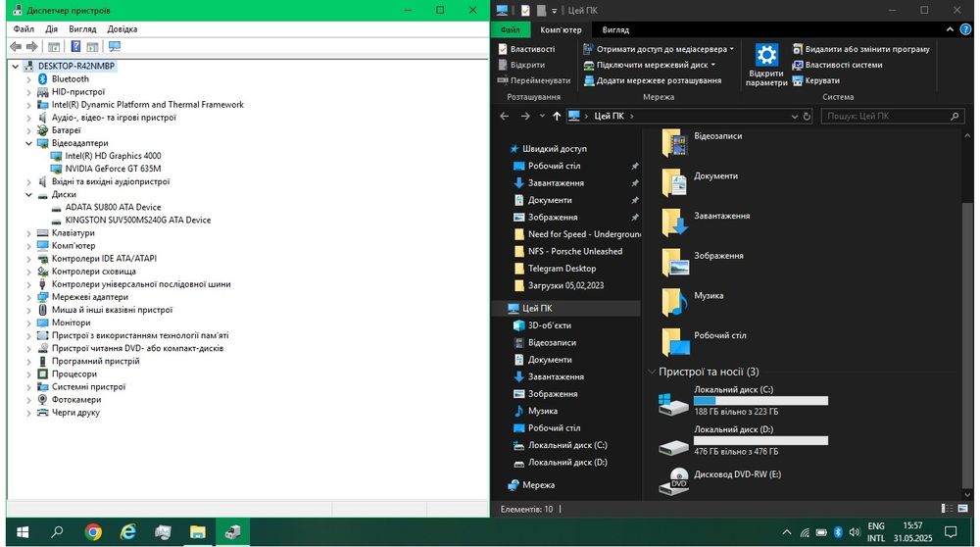
Task: Click the volume icon in system tray
Action: coord(855,532)
